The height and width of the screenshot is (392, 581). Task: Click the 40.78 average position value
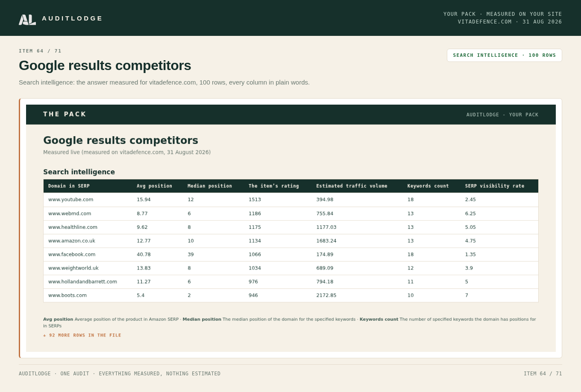point(144,255)
